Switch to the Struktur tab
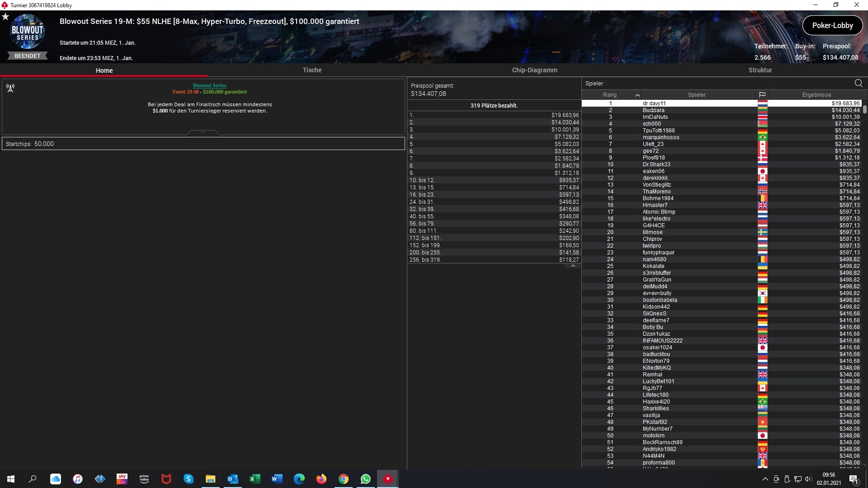This screenshot has height=488, width=868. (x=760, y=70)
